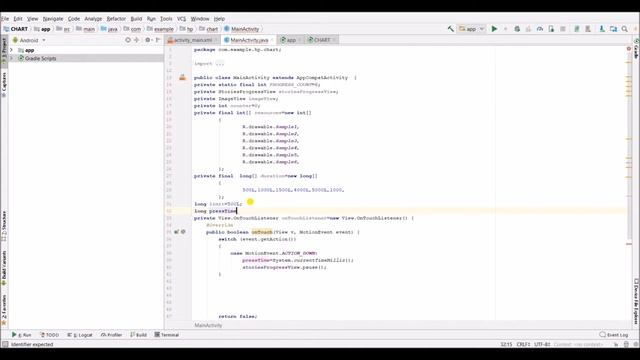Click the example breadcrumb folder
The width and height of the screenshot is (640, 360).
[161, 29]
